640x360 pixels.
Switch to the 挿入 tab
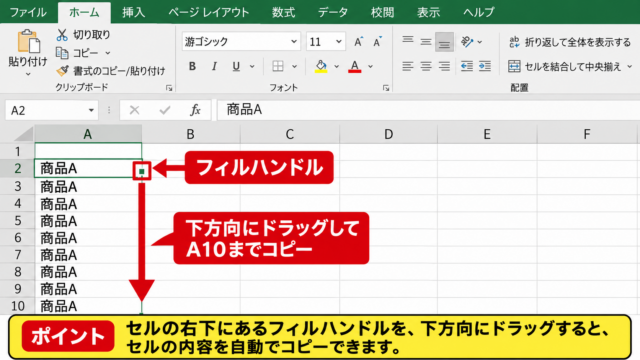[x=133, y=12]
